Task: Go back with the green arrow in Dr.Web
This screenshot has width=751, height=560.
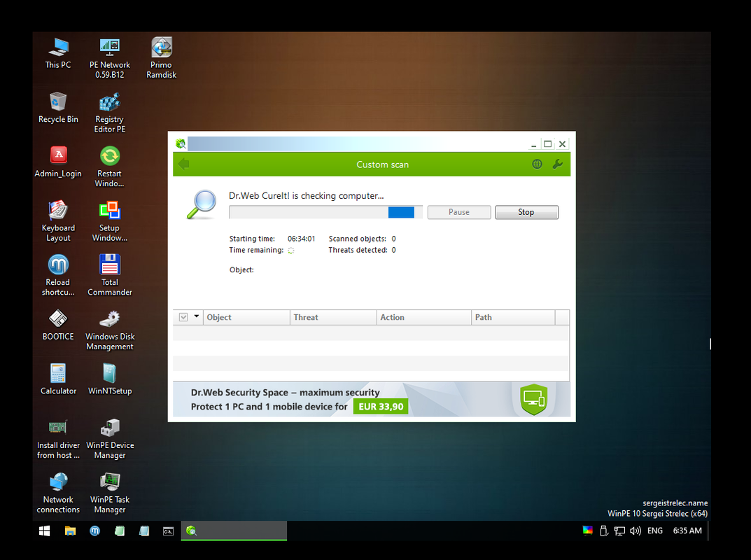Action: pos(184,164)
